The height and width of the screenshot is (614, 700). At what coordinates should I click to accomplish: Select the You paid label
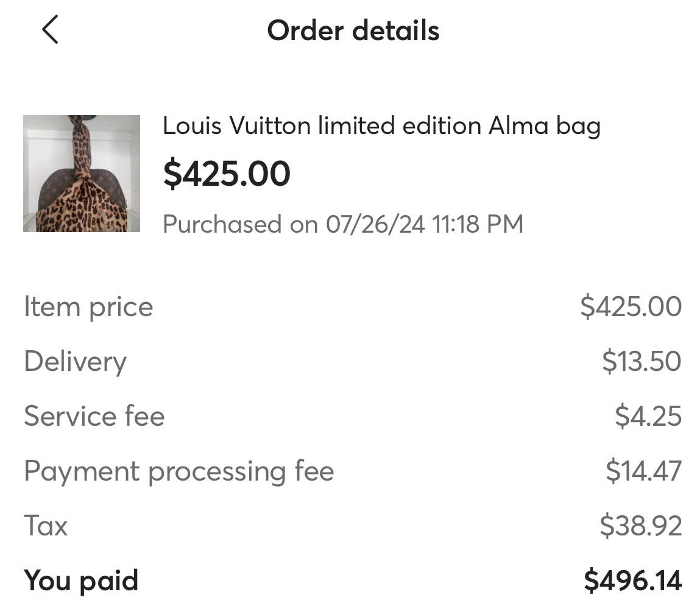(x=81, y=580)
